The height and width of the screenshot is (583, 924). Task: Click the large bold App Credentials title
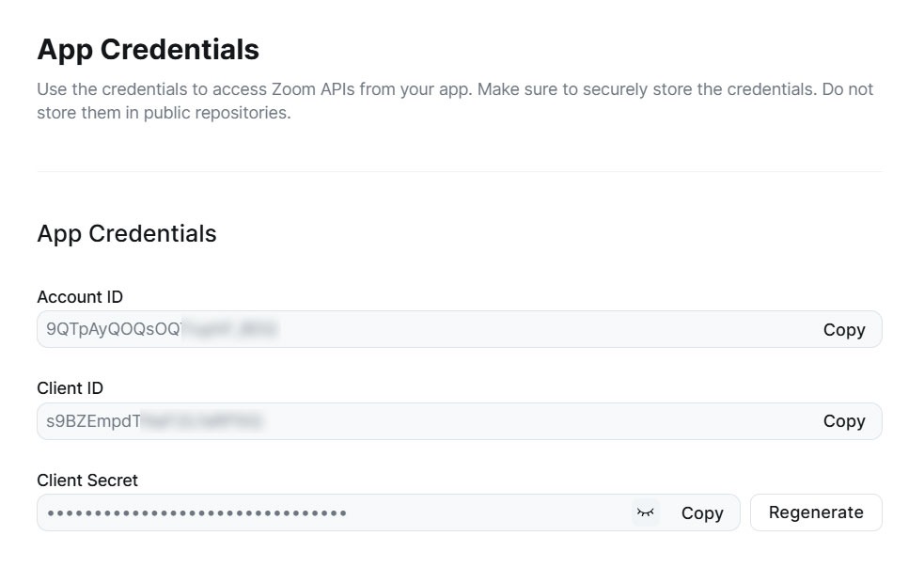pos(148,50)
